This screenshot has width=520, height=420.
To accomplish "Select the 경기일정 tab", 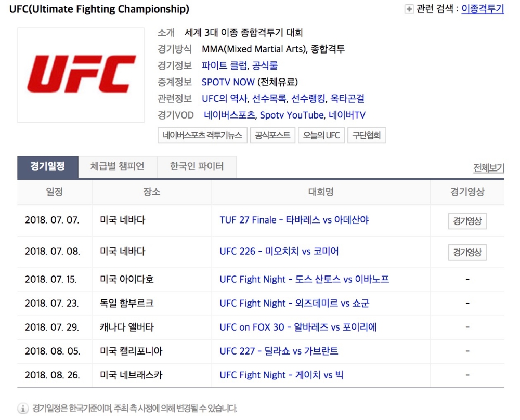I will point(48,167).
